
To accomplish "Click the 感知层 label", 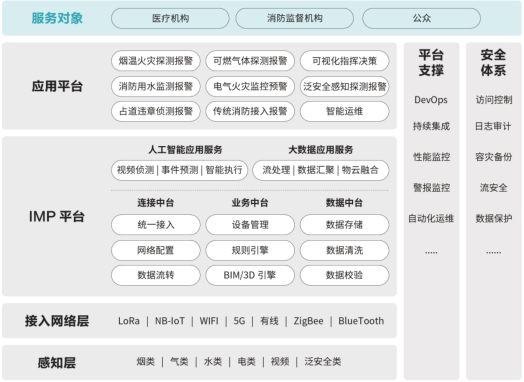I will tap(57, 363).
